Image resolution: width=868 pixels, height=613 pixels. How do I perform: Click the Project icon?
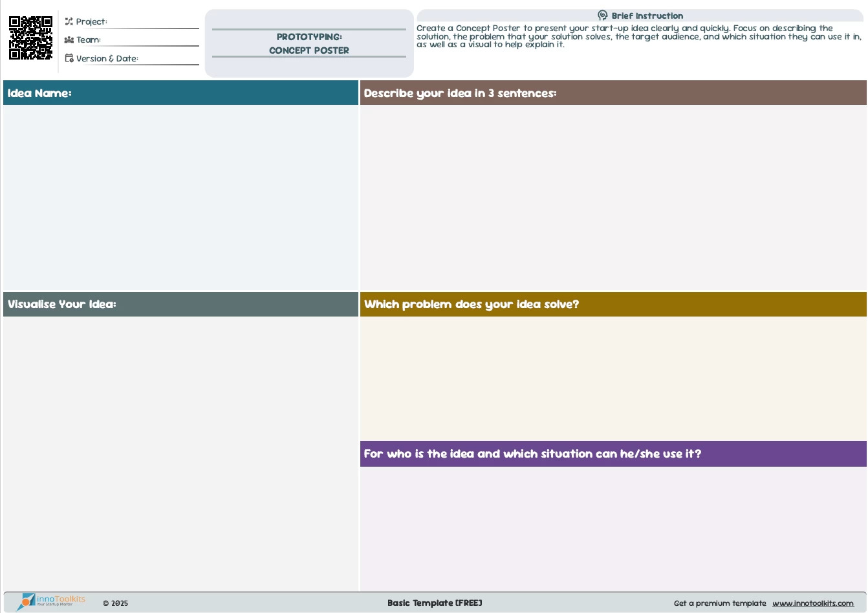coord(69,21)
